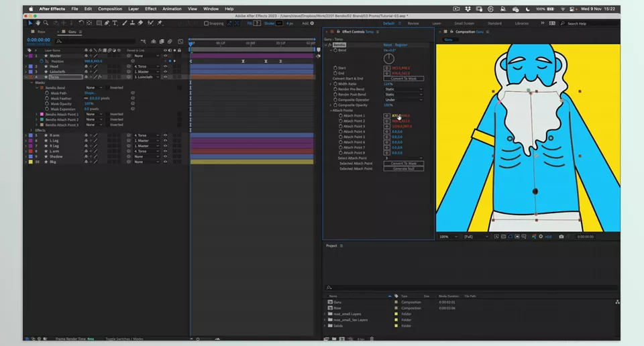This screenshot has height=346, width=644.
Task: Toggle Mask Path stopwatch in timeline
Action: 47,93
